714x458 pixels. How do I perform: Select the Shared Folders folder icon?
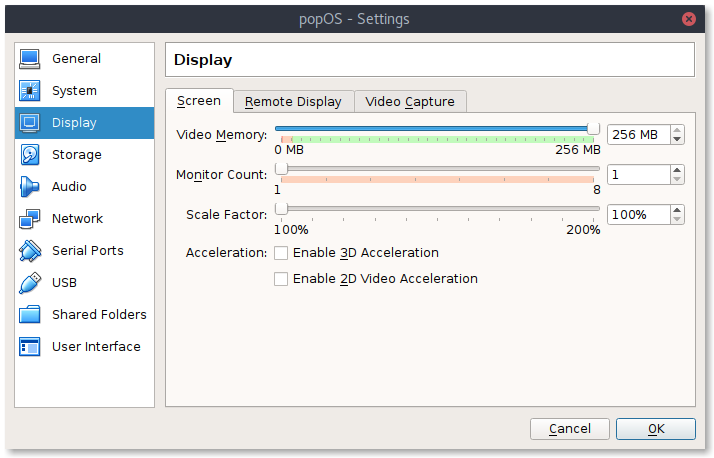30,315
